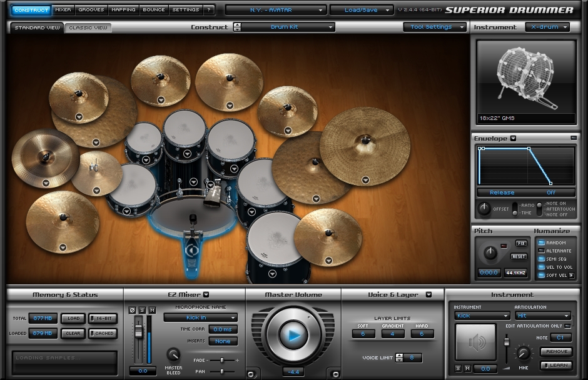Click the 18x22" GMS kick drum thumbnail
This screenshot has height=380, width=588.
525,82
